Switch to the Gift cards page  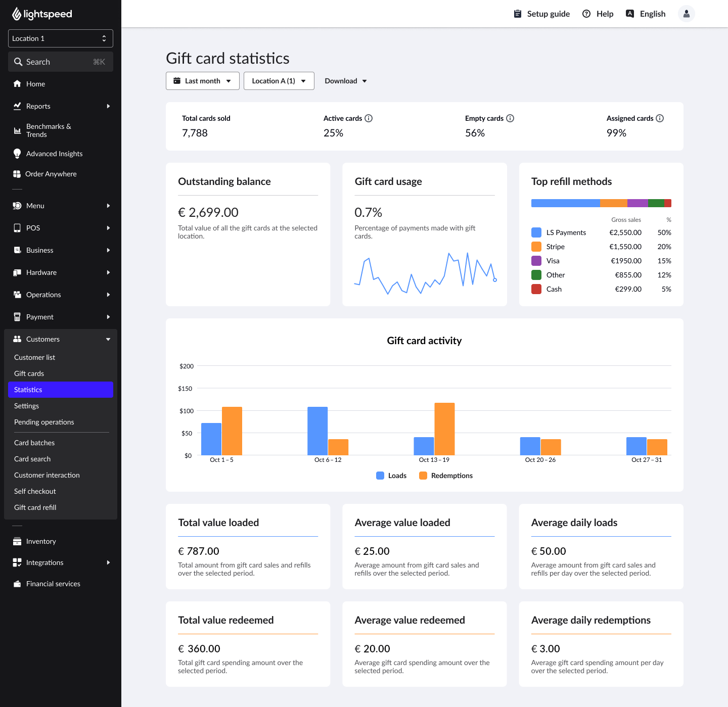click(29, 373)
